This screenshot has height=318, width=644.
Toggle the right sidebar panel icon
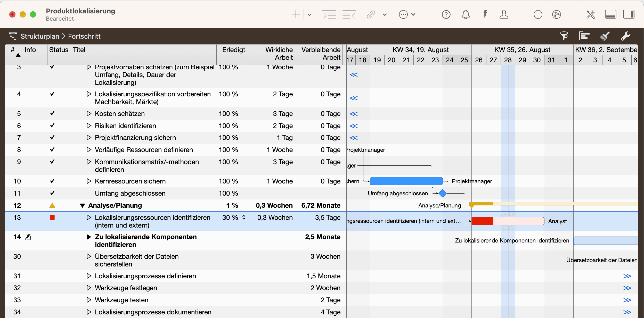coord(629,14)
